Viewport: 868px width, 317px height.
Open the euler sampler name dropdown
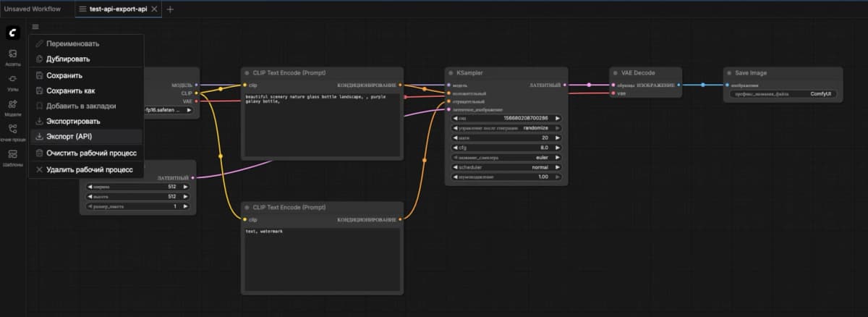pos(506,157)
